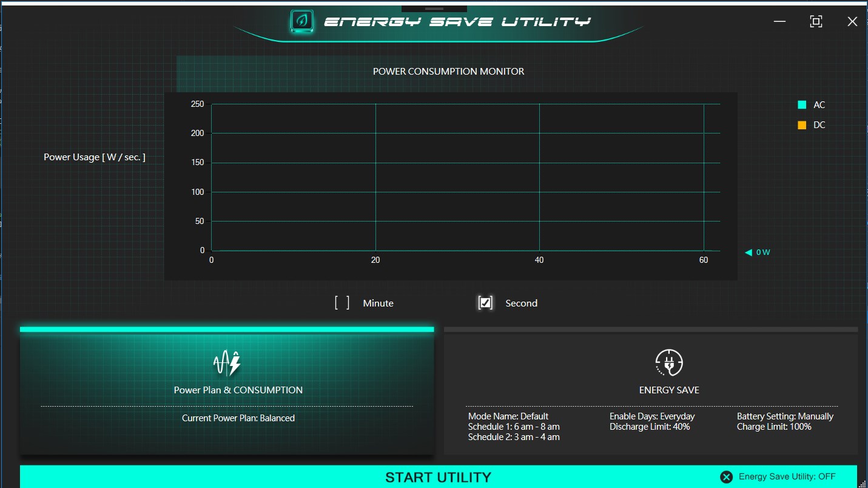
Task: Click "Current Power Plan: Balanced" text
Action: pyautogui.click(x=238, y=418)
